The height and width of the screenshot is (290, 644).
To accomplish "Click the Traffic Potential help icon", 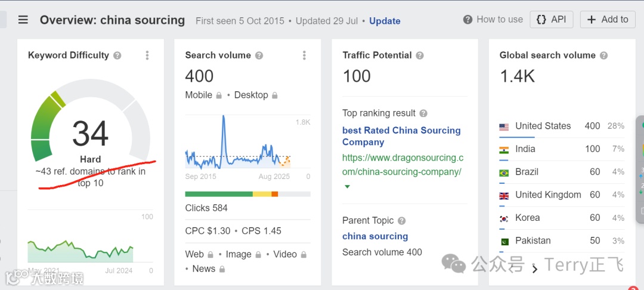I will click(x=420, y=55).
